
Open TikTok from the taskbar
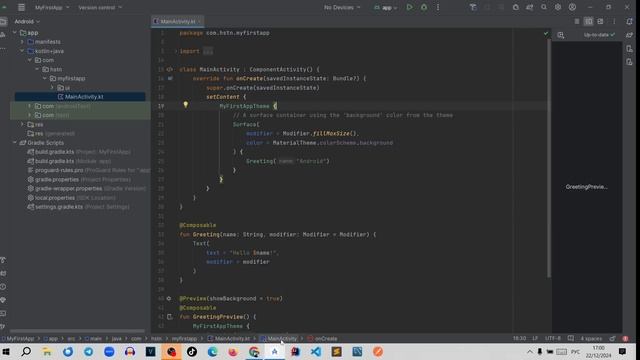tap(192, 351)
